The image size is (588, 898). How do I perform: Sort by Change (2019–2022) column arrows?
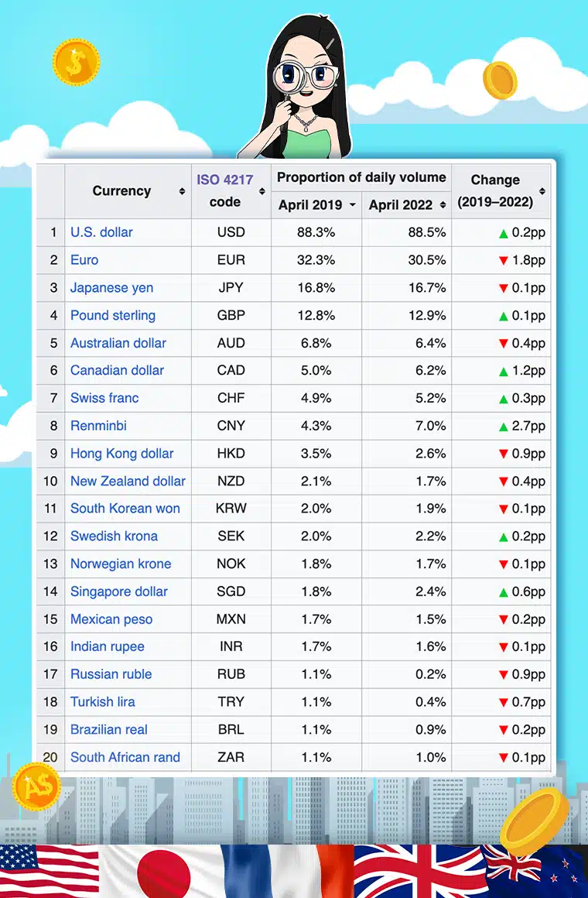(x=542, y=191)
